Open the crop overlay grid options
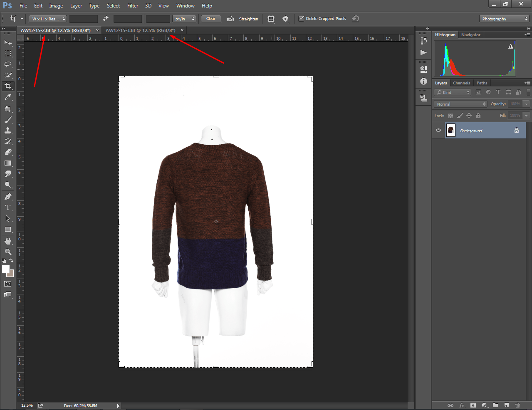 (x=271, y=19)
